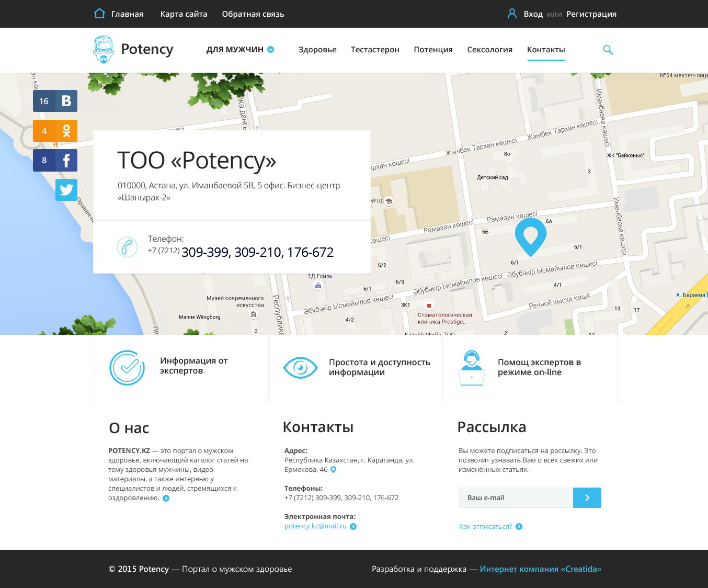Click the Potency mascot logo
The image size is (708, 588).
click(x=103, y=49)
